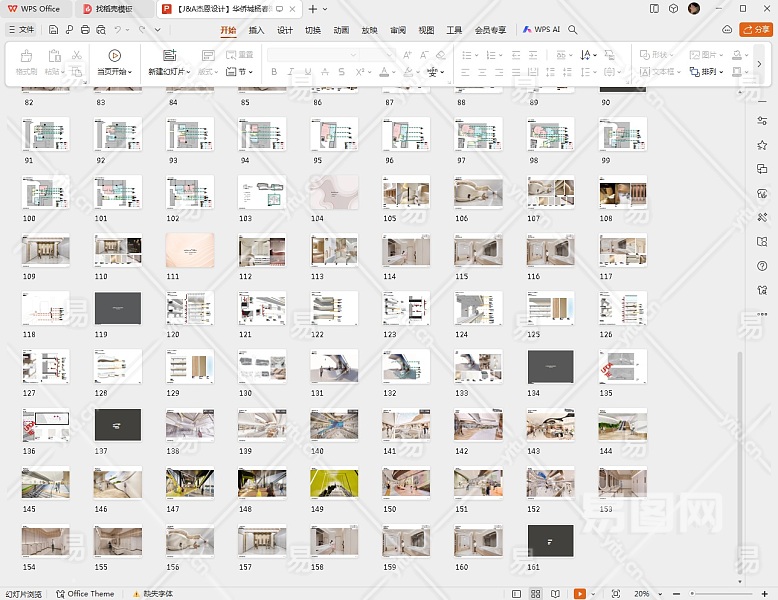Click the star favorites icon in sidebar
Viewport: 778px width, 600px height.
tap(762, 145)
